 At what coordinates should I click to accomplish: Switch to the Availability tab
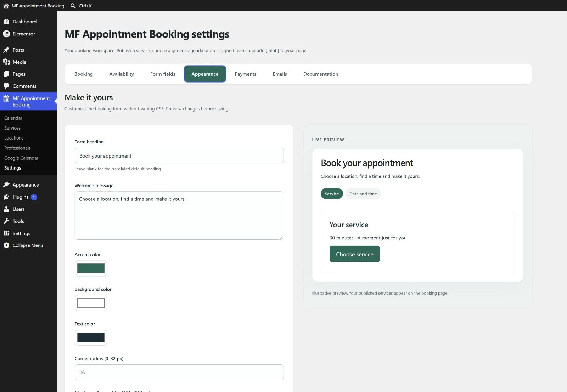[x=122, y=74]
